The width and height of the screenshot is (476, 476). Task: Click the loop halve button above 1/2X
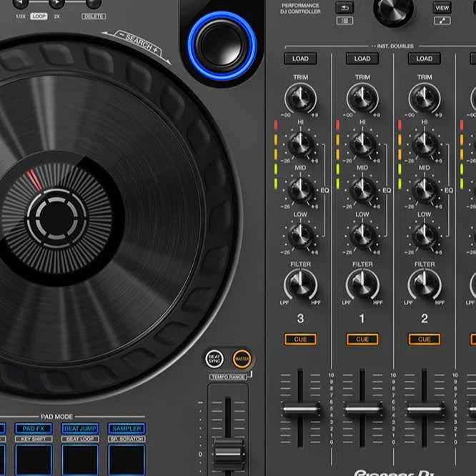[20, 4]
